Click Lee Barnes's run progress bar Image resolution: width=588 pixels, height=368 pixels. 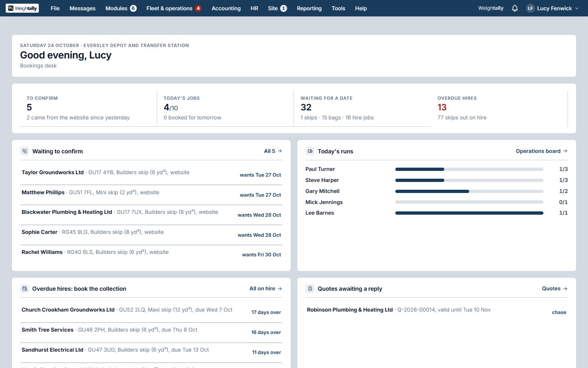469,213
